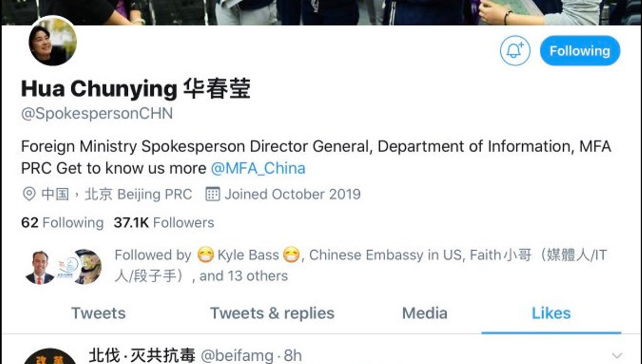The height and width of the screenshot is (364, 642).
Task: Switch to the Tweets tab
Action: [x=98, y=313]
